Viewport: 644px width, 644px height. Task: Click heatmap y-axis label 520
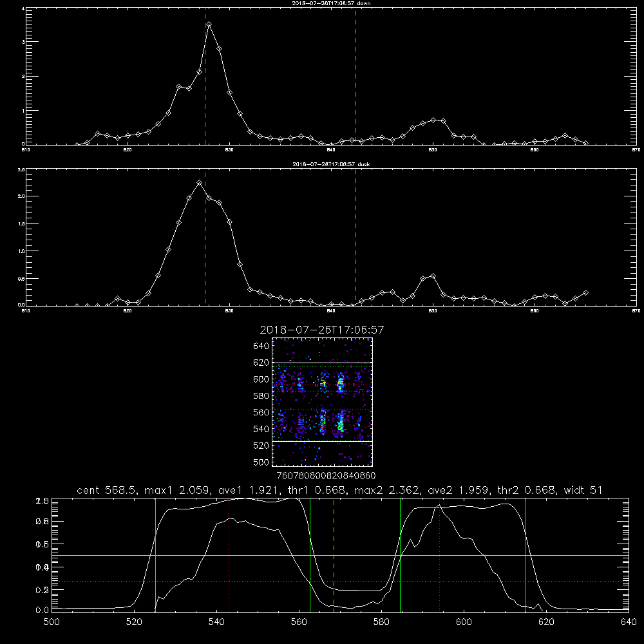(261, 446)
